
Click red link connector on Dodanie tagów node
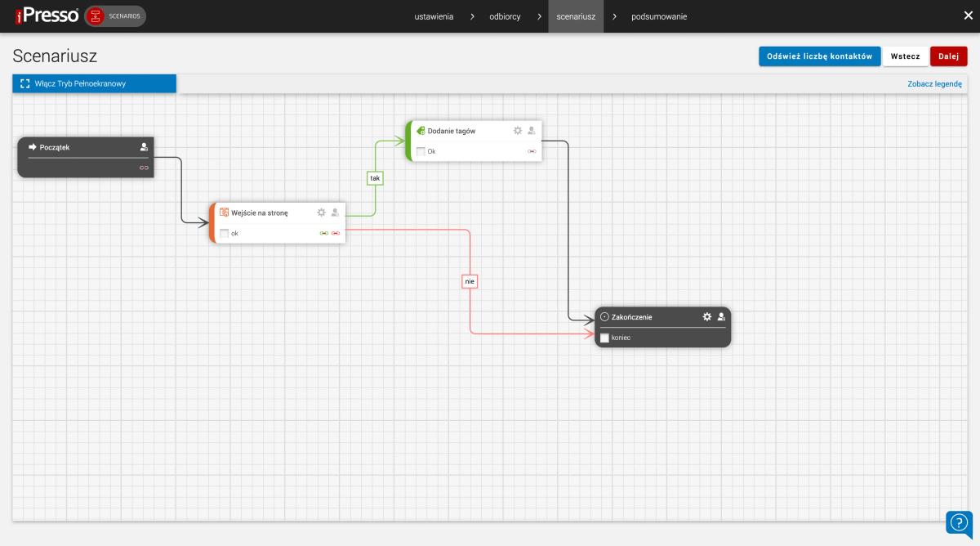[x=532, y=151]
